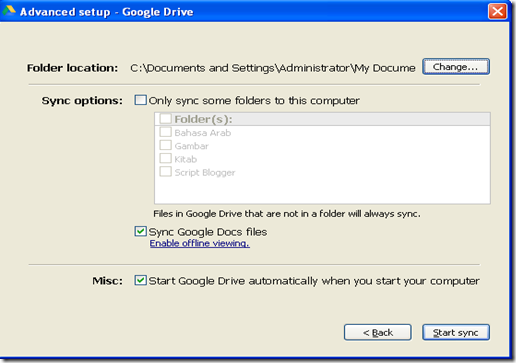Click the Advanced setup - Google Drive title
The height and width of the screenshot is (363, 516).
pyautogui.click(x=107, y=12)
